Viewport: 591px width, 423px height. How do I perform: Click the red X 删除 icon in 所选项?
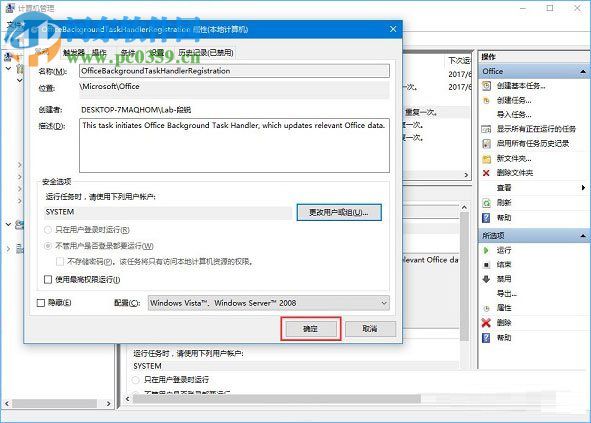click(486, 323)
